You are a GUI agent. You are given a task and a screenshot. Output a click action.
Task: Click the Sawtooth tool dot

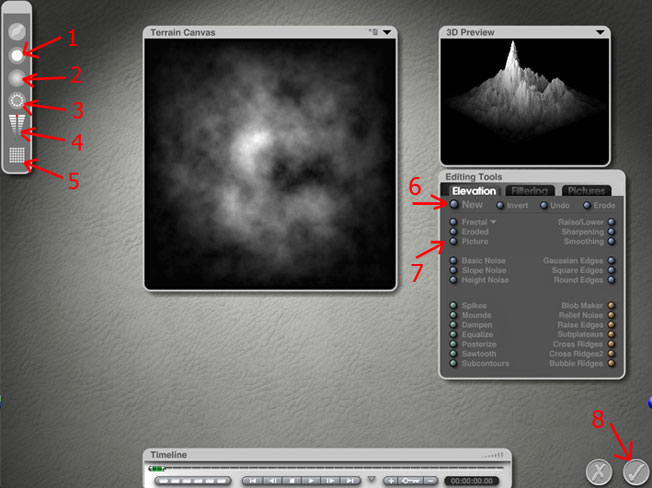pos(454,354)
